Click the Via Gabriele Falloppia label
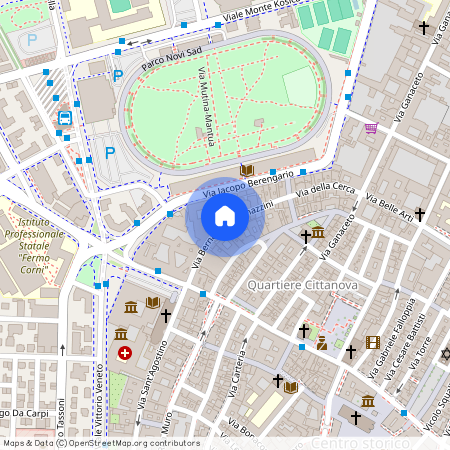The height and width of the screenshot is (450, 450). coord(392,339)
